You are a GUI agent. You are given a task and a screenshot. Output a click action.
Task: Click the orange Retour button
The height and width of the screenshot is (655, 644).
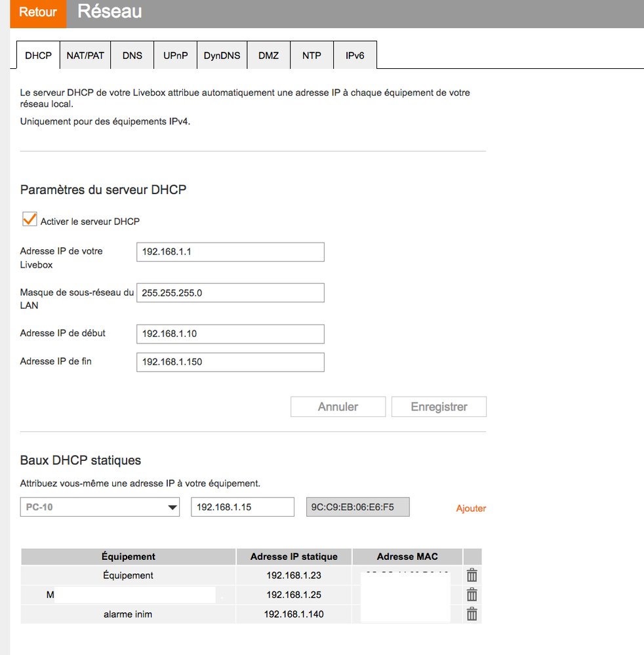38,12
